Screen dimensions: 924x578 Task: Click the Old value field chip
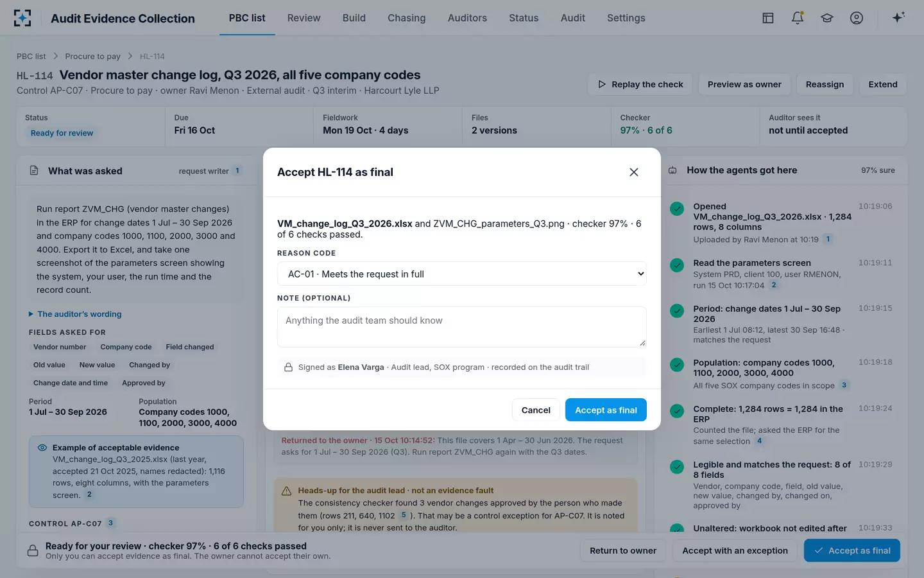[49, 365]
